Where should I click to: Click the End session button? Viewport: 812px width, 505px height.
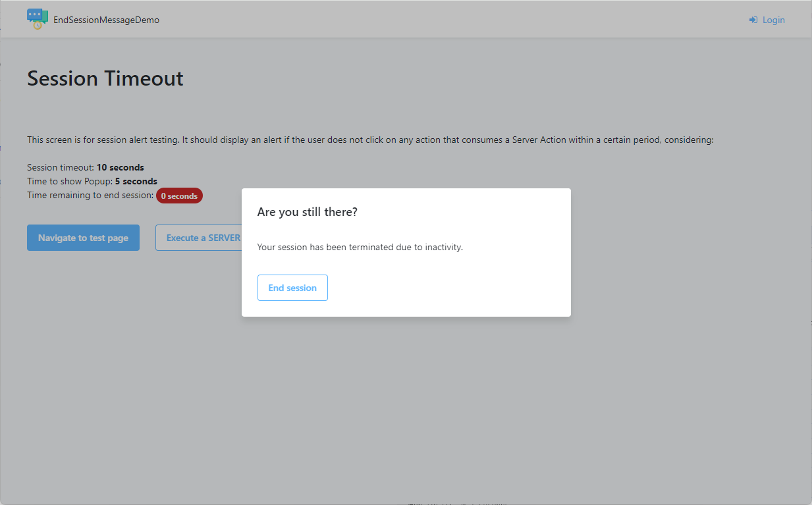(292, 288)
